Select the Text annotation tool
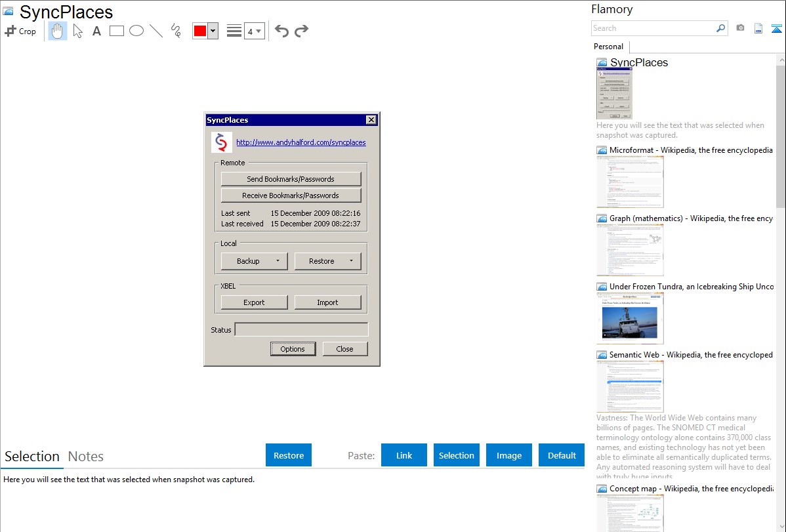Viewport: 786px width, 532px height. tap(96, 31)
